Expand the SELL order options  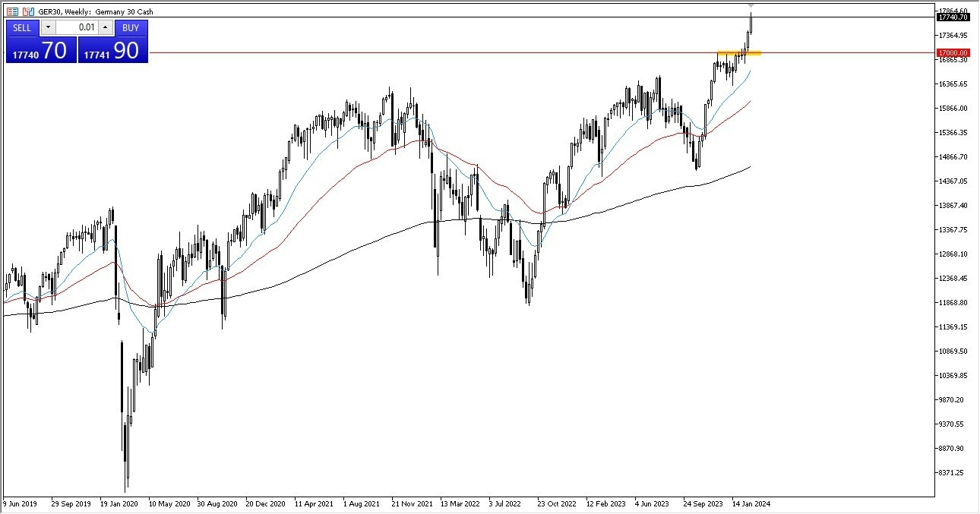[22, 28]
